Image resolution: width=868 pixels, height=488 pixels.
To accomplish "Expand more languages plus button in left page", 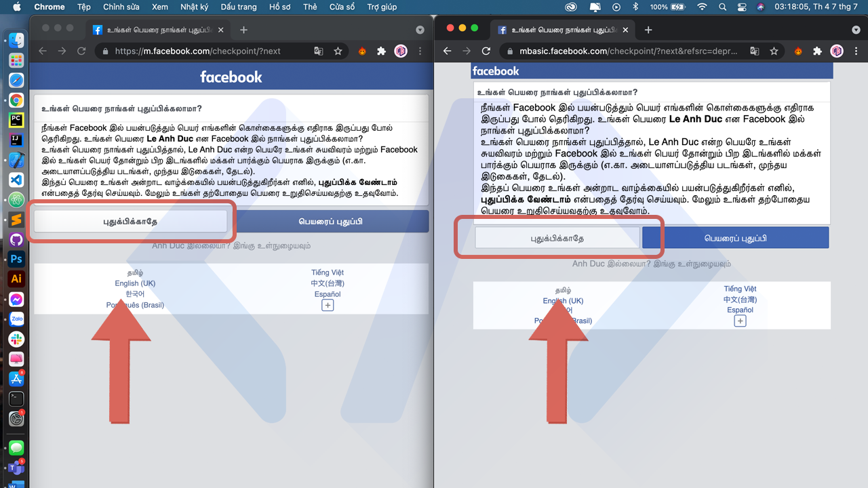I will click(x=328, y=305).
